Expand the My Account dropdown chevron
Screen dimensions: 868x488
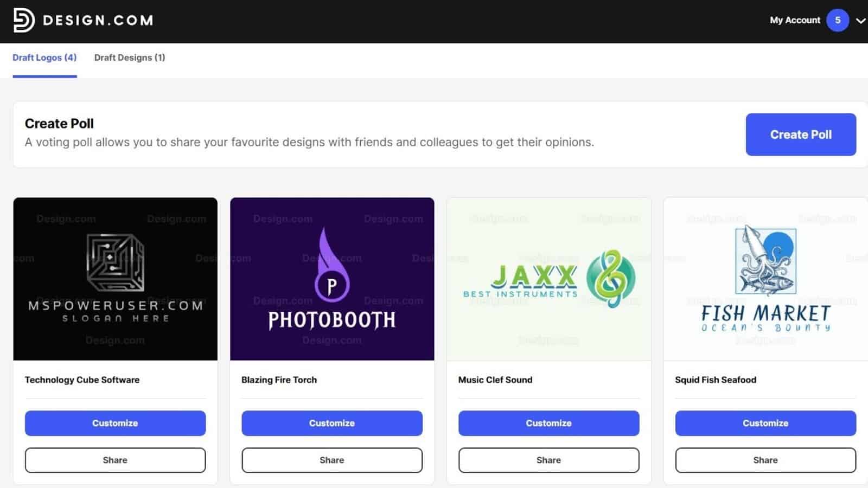click(860, 21)
